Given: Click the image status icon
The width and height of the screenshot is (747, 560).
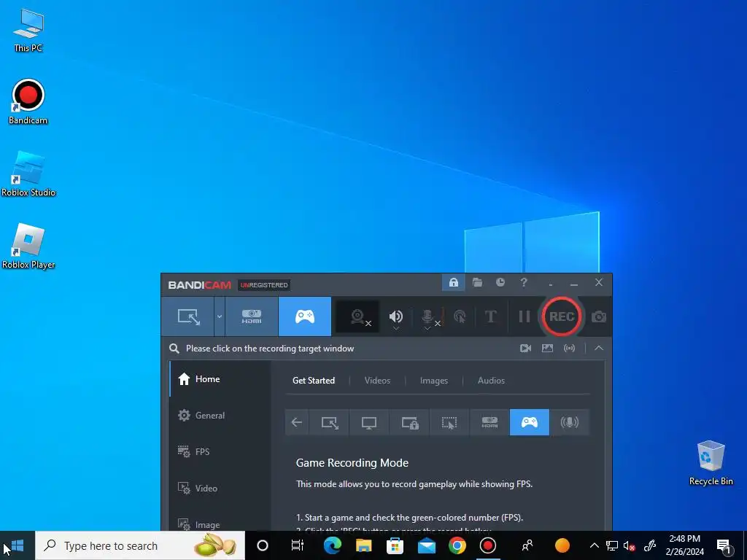Looking at the screenshot, I should (547, 349).
